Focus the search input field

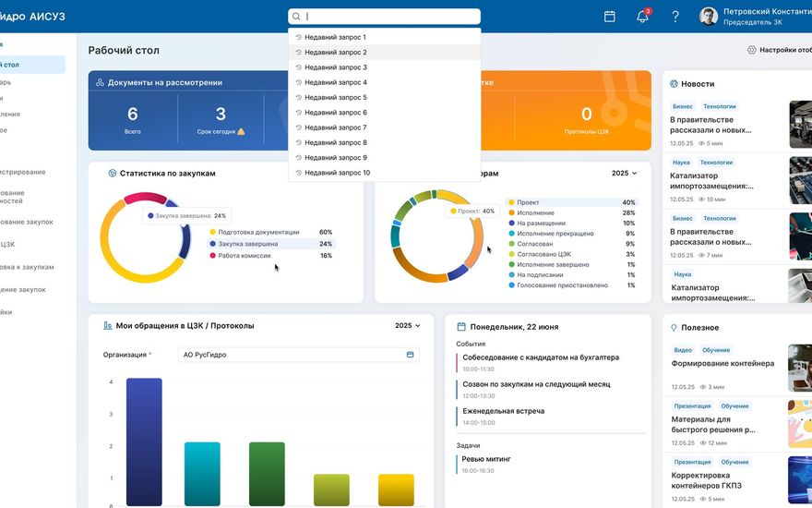pyautogui.click(x=384, y=17)
